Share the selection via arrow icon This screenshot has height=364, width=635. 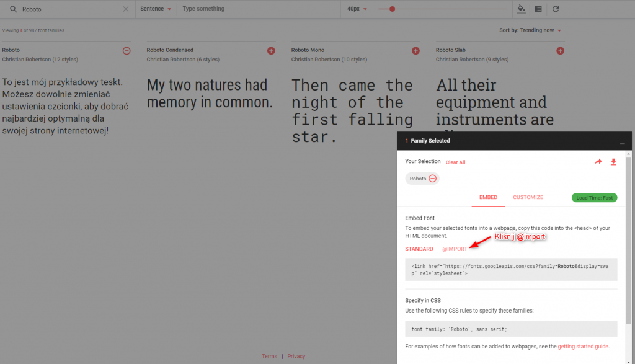(x=598, y=162)
